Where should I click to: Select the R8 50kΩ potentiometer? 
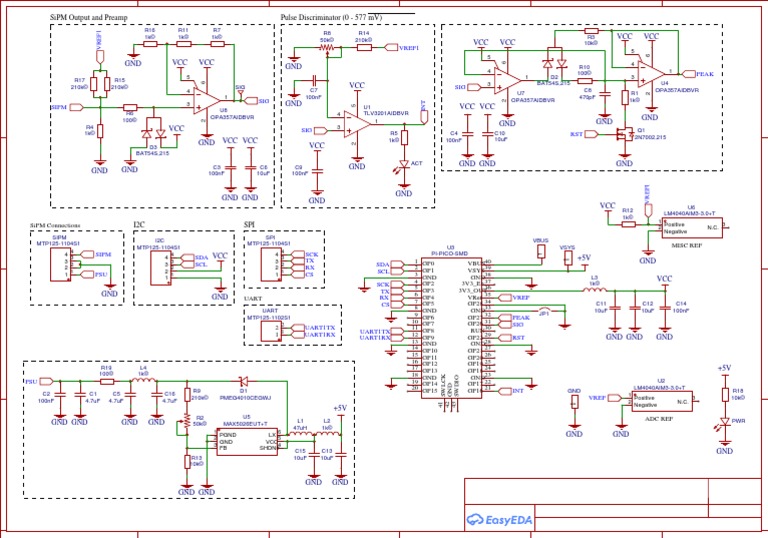click(x=326, y=48)
